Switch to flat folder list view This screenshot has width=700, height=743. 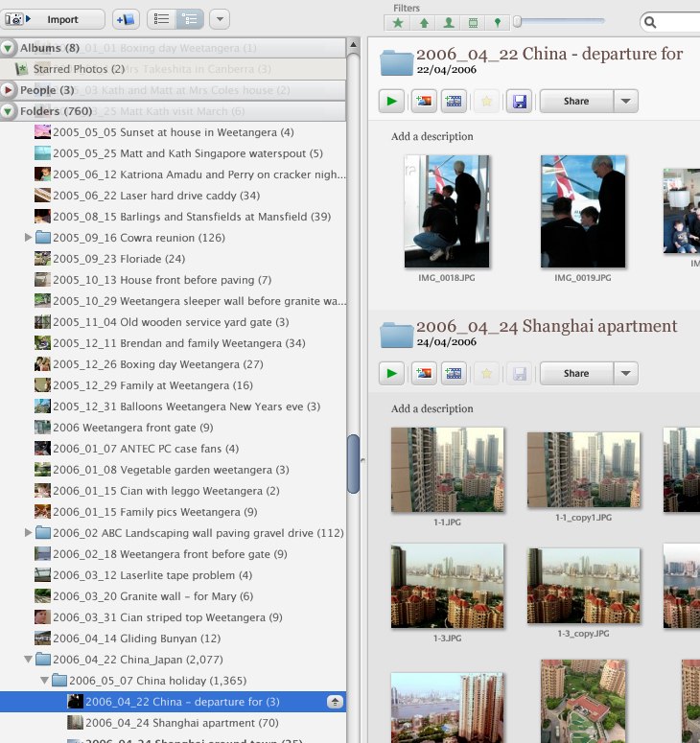(162, 19)
